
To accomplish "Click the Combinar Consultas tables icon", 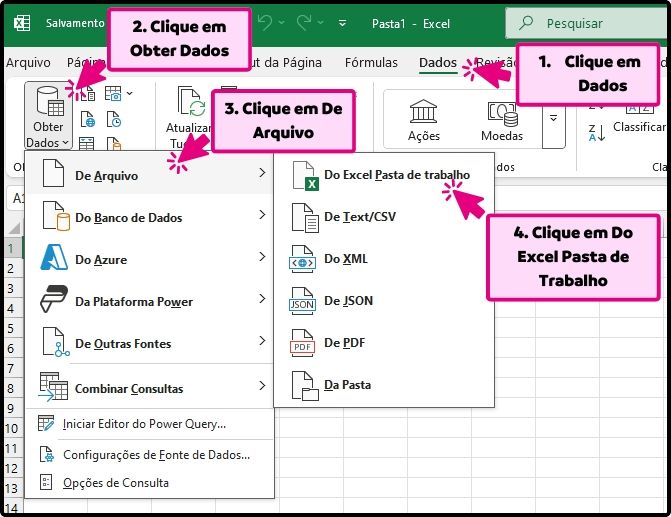I will tap(53, 386).
